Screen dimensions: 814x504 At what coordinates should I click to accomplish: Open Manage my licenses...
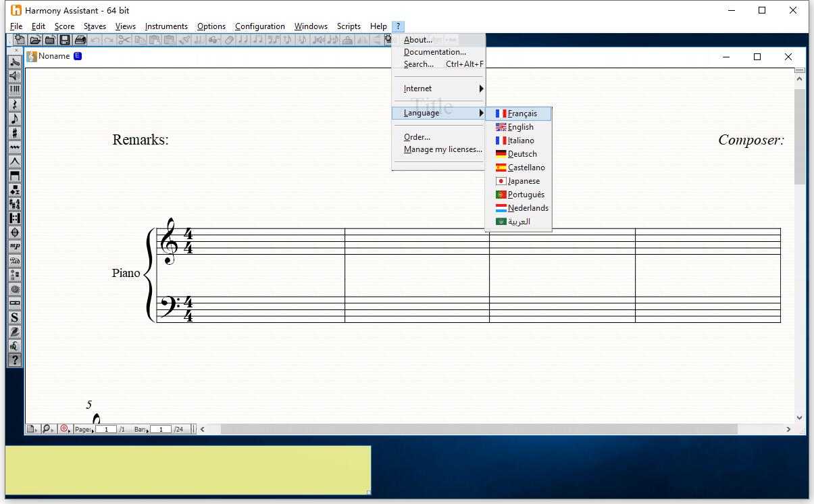pos(438,149)
